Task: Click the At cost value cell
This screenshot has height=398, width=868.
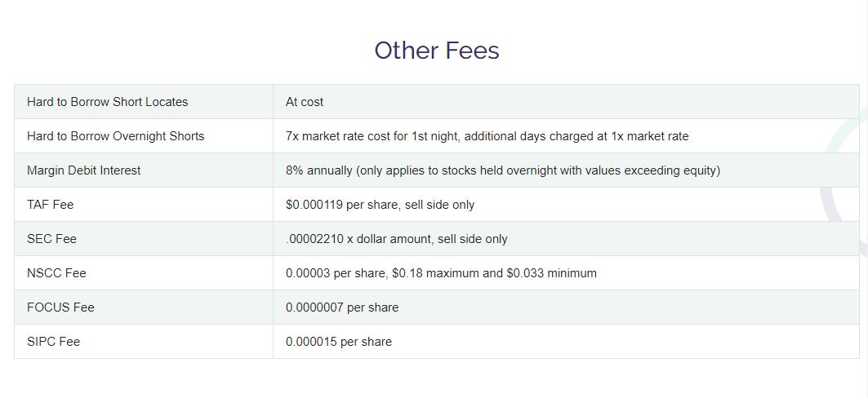Action: (566, 102)
